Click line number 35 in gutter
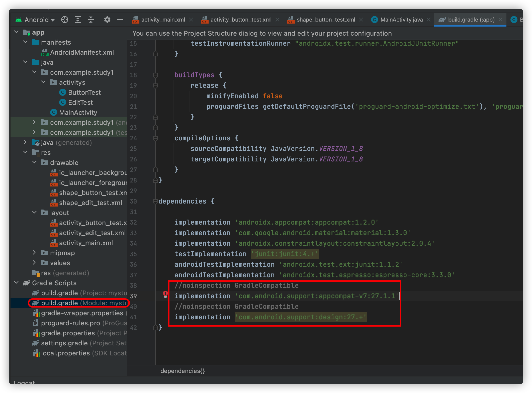 (x=133, y=254)
